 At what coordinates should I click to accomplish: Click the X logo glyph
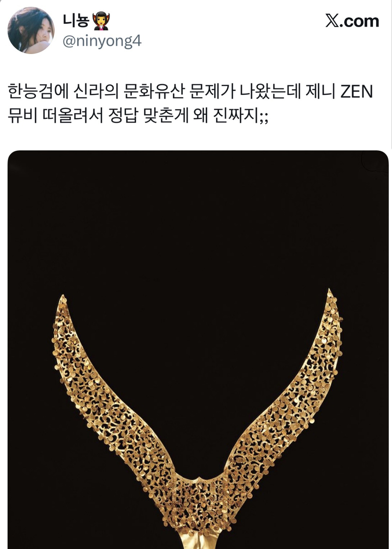coord(334,21)
